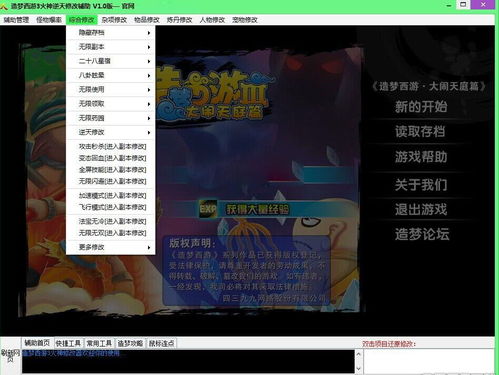Choose 无限无双[进入副本修改] entry

[x=111, y=233]
